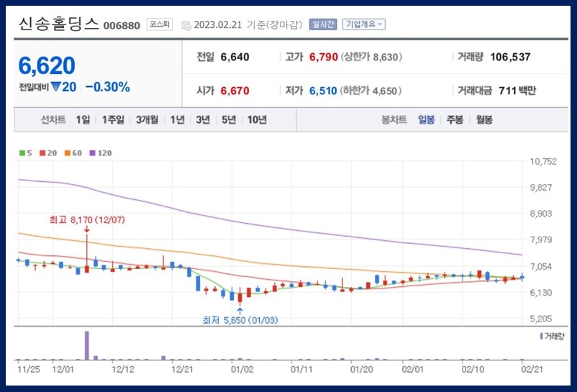
Task: Click the 고가 value 6,790
Action: pyautogui.click(x=324, y=57)
